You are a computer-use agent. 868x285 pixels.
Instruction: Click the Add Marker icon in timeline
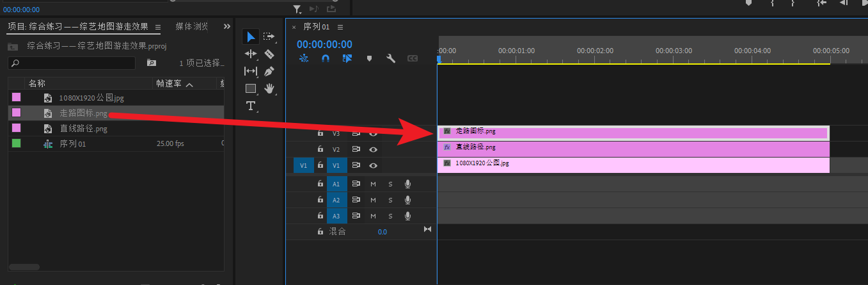click(369, 58)
